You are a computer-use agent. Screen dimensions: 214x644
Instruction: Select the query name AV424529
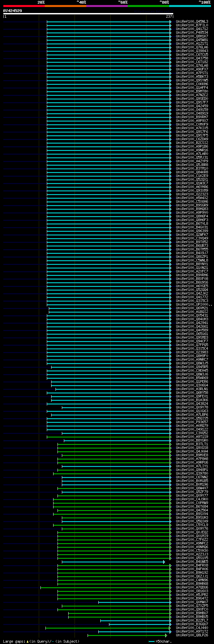[13, 11]
